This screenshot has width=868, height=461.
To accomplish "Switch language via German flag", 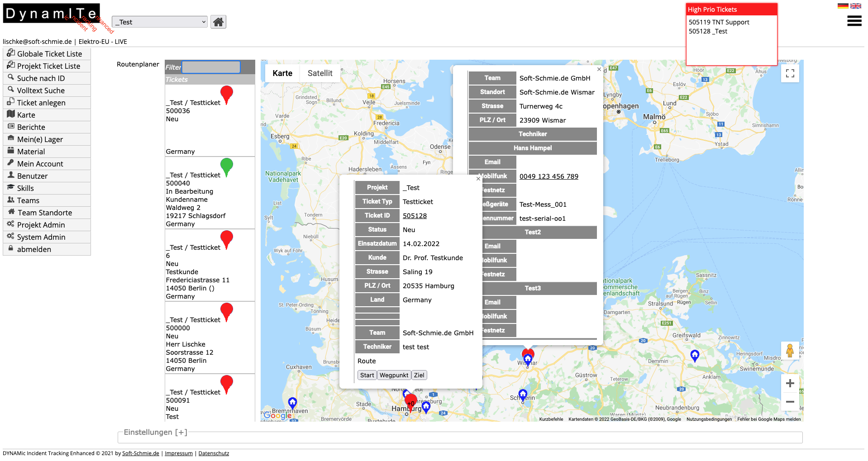I will point(843,6).
